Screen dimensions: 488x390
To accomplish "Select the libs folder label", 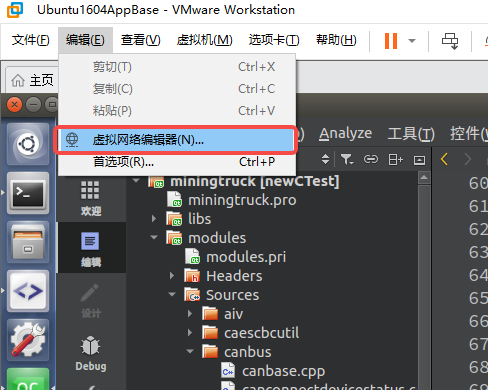I will coord(199,219).
